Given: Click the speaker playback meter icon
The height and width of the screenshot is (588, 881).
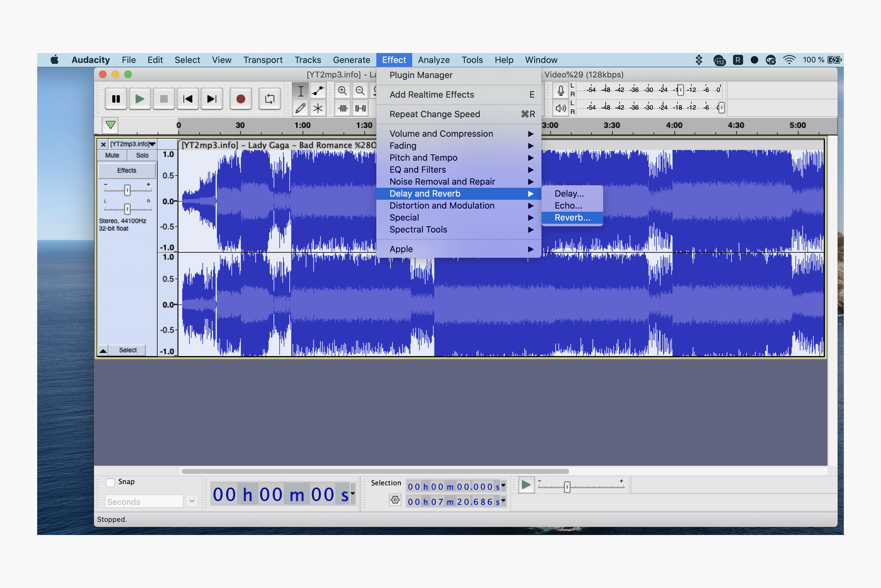Looking at the screenshot, I should [x=560, y=108].
